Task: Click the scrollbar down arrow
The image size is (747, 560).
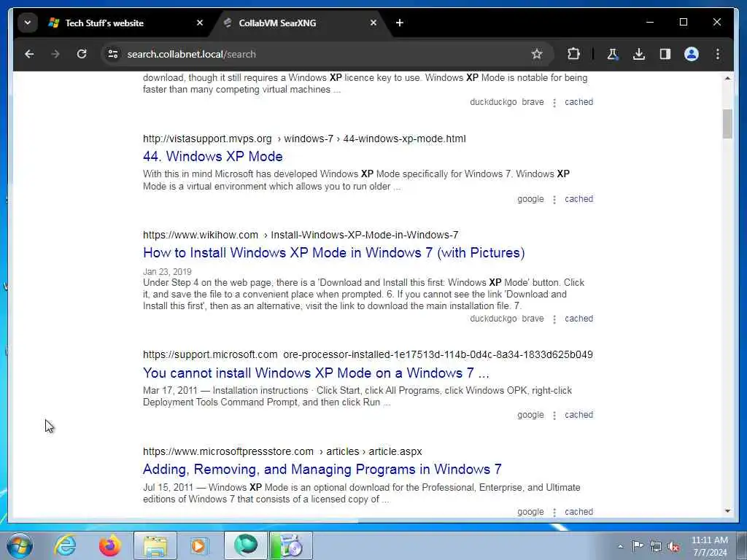Action: [x=727, y=511]
